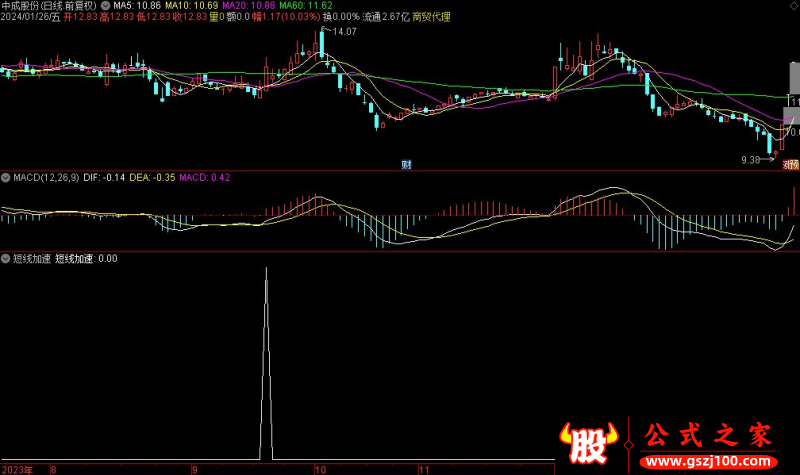Viewport: 800px width, 475px height.
Task: Click the 中成股份 stock name title
Action: click(23, 5)
